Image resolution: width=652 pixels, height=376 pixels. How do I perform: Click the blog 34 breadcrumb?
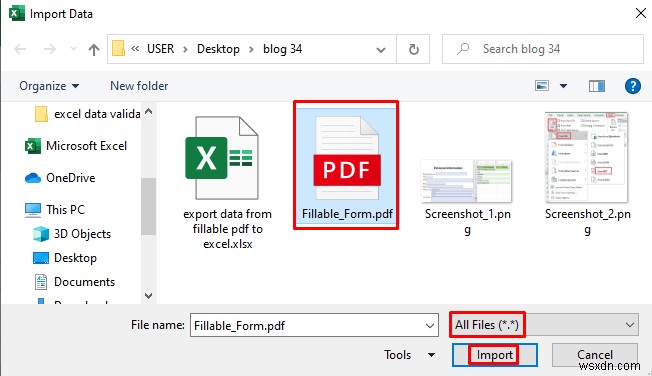pyautogui.click(x=282, y=49)
